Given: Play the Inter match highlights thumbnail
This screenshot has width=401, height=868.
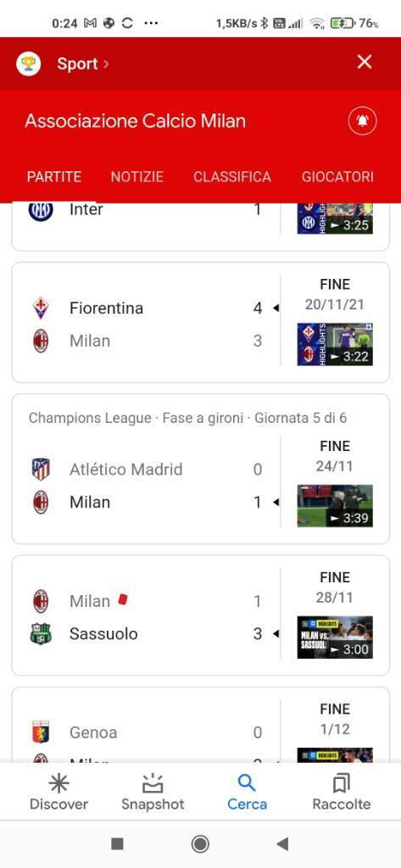Looking at the screenshot, I should click(335, 219).
